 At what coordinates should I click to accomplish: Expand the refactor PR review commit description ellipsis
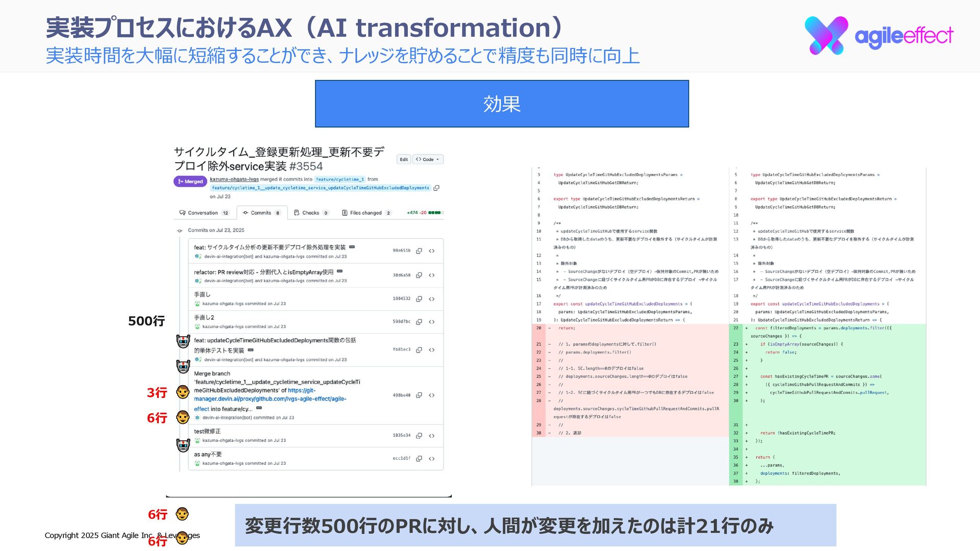[x=339, y=271]
